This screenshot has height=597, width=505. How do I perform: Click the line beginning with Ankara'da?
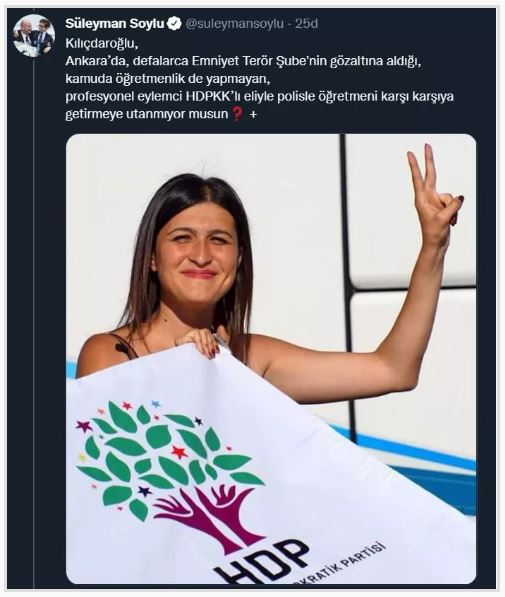pos(243,61)
